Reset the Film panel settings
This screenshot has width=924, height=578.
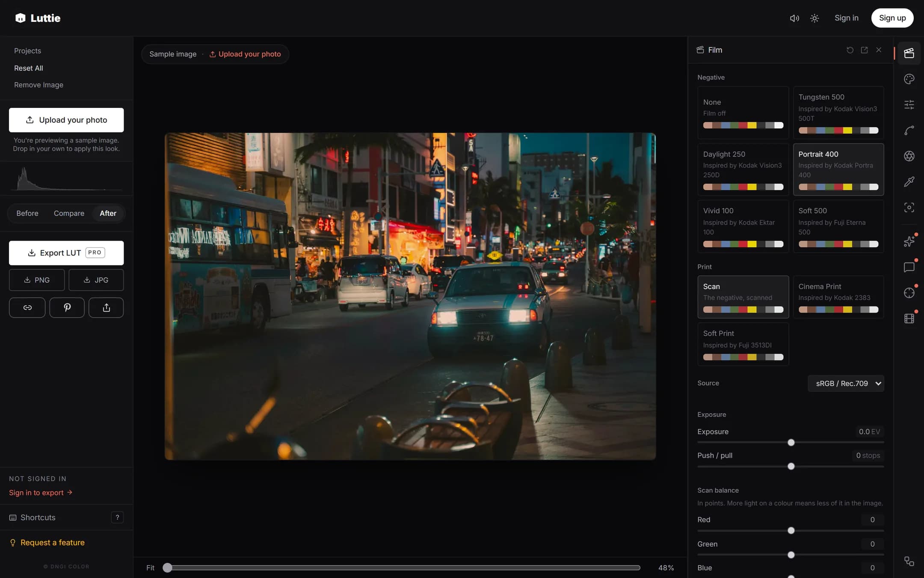pyautogui.click(x=850, y=50)
